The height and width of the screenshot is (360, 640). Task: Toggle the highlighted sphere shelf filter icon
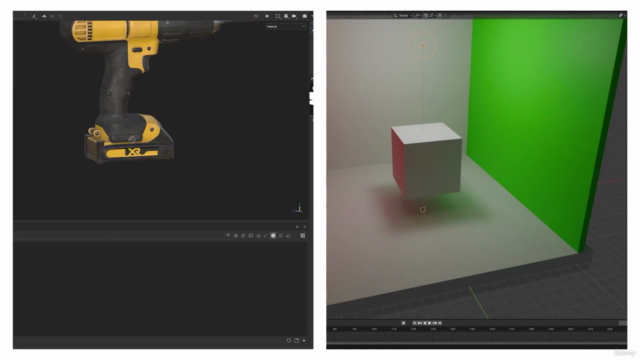tap(273, 236)
